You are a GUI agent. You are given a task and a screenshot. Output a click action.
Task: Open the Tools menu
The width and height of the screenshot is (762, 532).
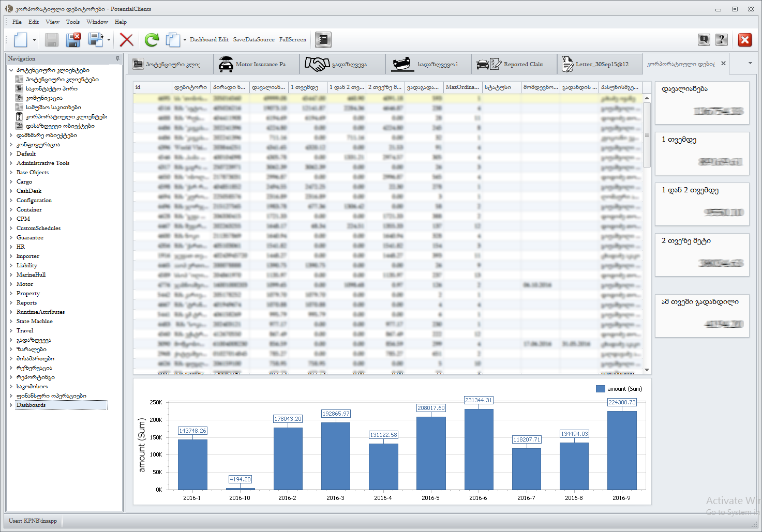pos(73,22)
